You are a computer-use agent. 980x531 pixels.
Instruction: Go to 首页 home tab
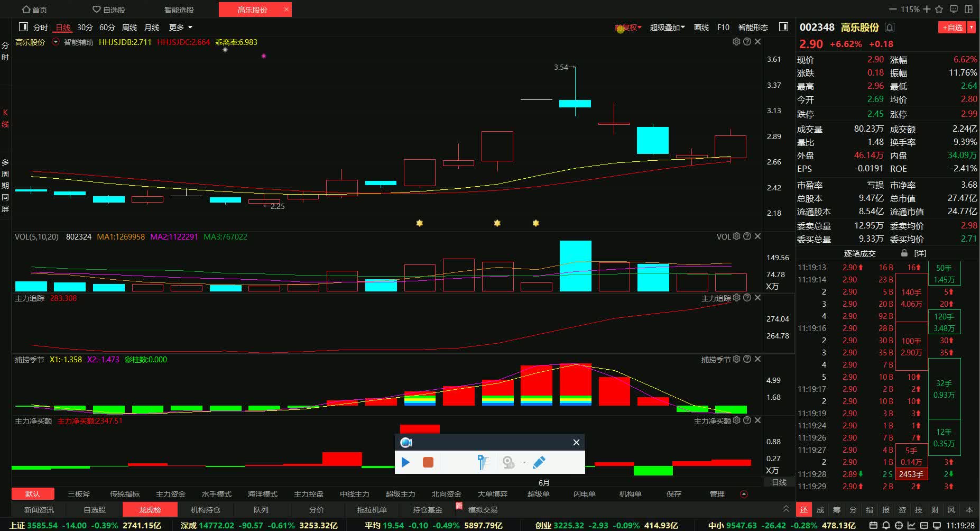click(34, 10)
